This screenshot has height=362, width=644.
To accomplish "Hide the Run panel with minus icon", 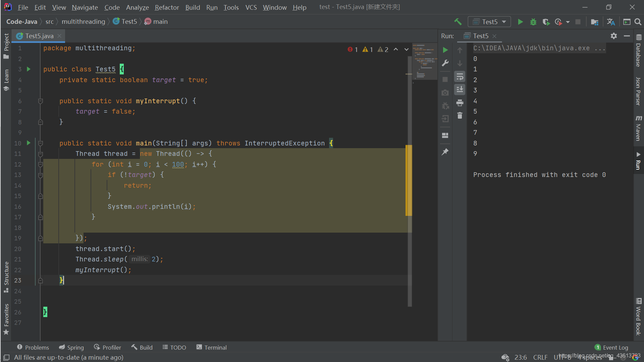I will pyautogui.click(x=627, y=36).
